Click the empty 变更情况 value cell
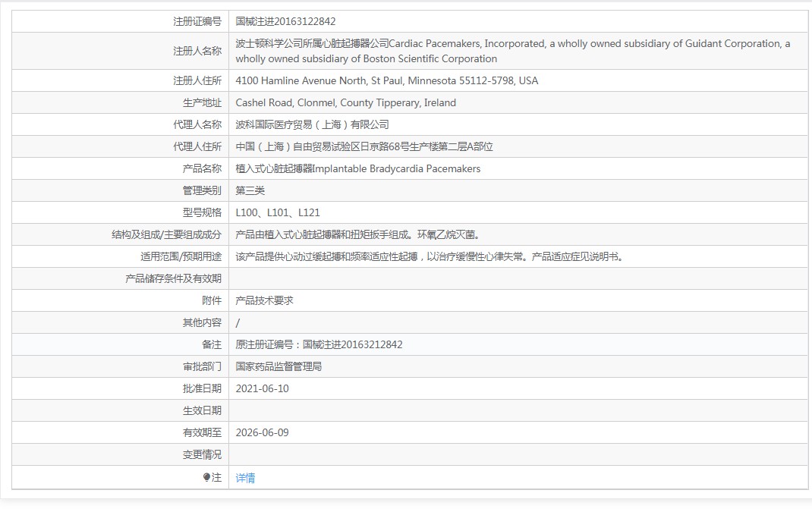This screenshot has height=509, width=812. tap(518, 454)
